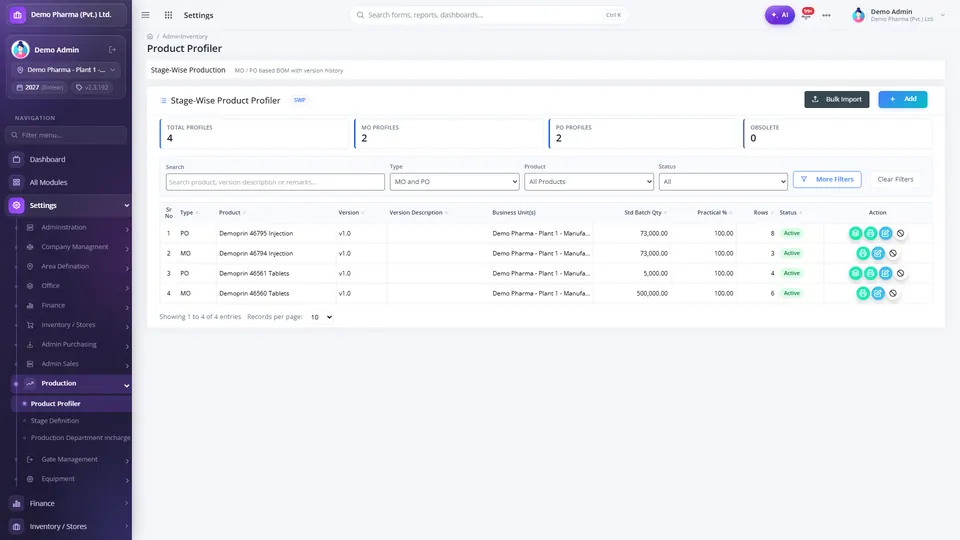Open Demo Admin account dropdown at top right
960x540 pixels.
pos(898,15)
